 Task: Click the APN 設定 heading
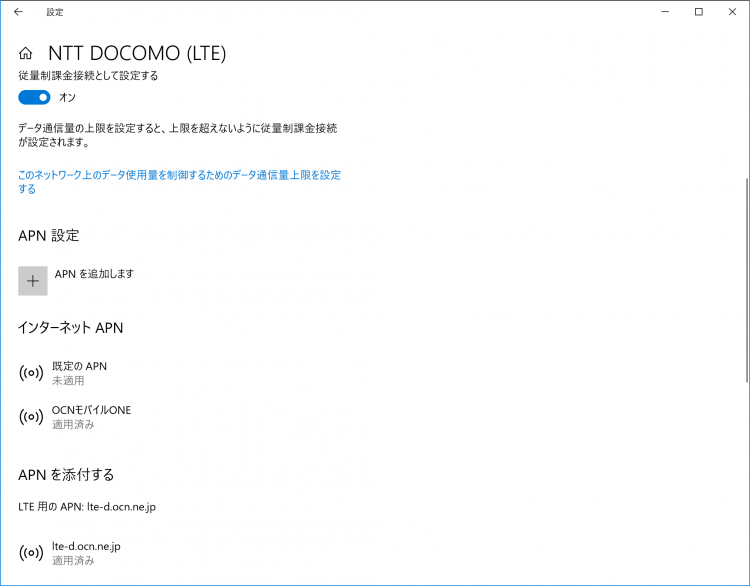pyautogui.click(x=48, y=235)
